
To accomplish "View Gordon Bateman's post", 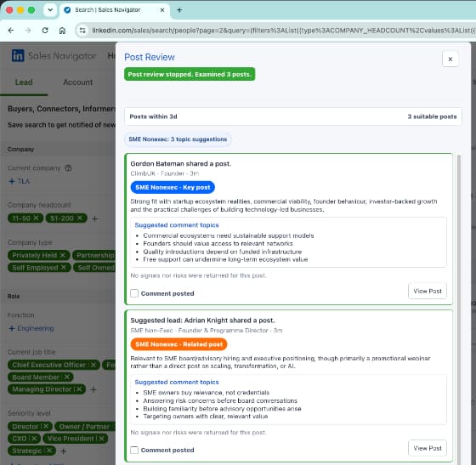I will pyautogui.click(x=427, y=291).
